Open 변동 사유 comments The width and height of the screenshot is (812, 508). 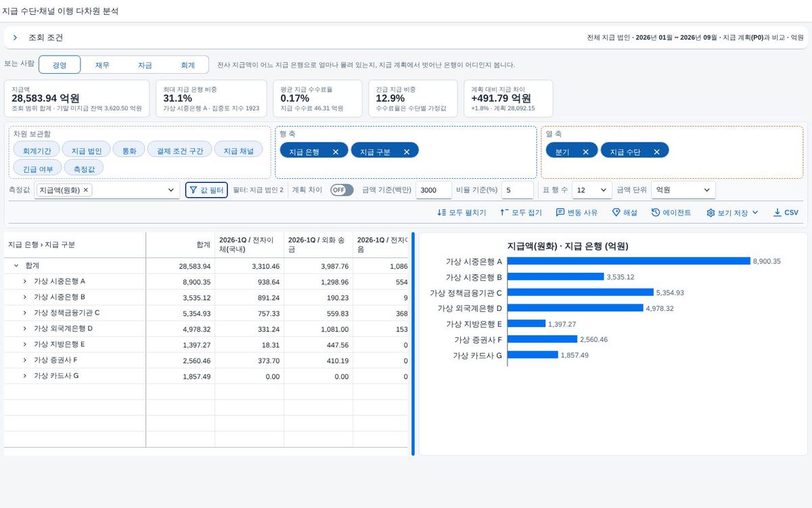[x=577, y=213]
